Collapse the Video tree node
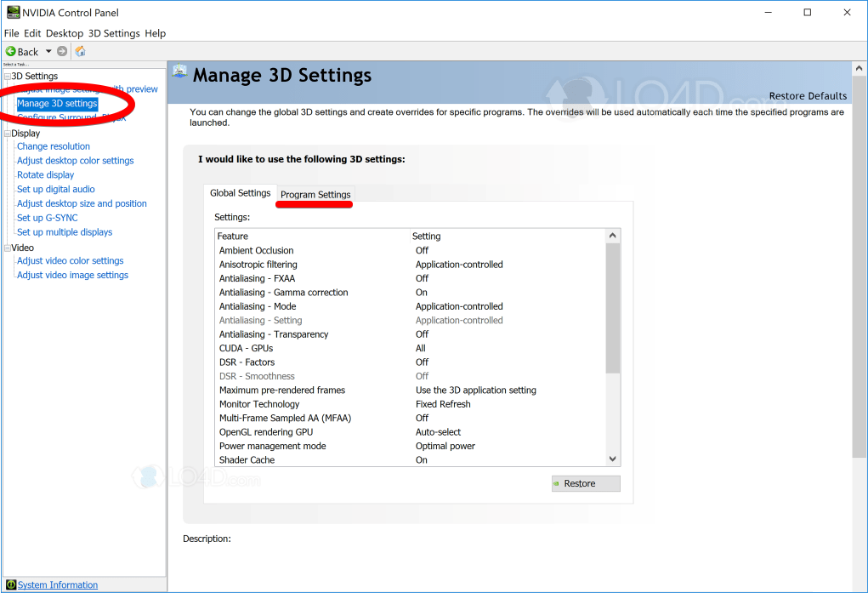 (7, 248)
